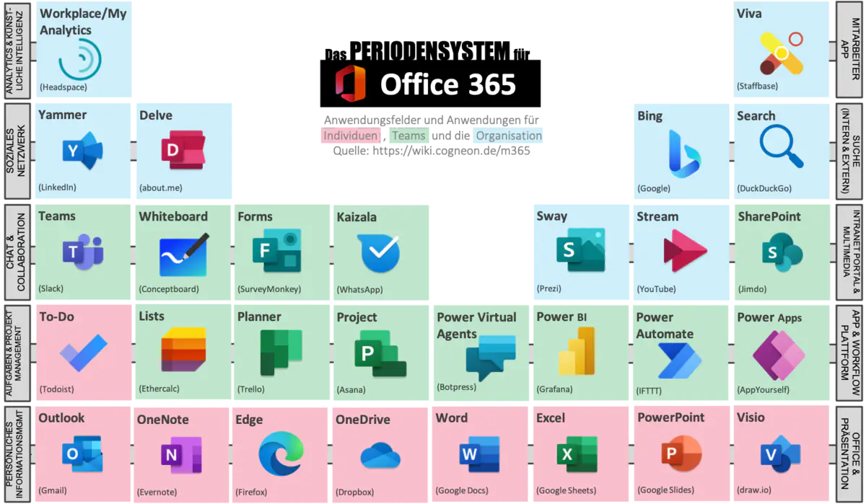Select the OneNote icon
Screen dimensions: 866x504
pos(181,455)
